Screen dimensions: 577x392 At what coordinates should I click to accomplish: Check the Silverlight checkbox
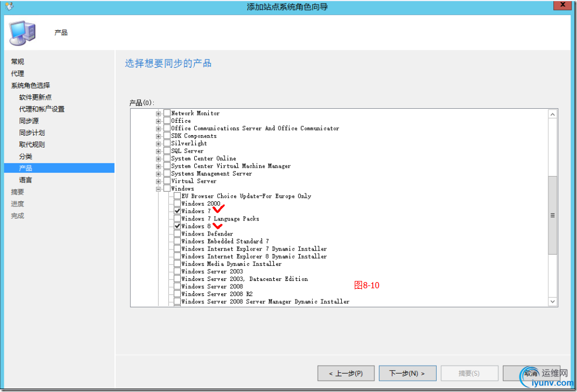coord(167,143)
